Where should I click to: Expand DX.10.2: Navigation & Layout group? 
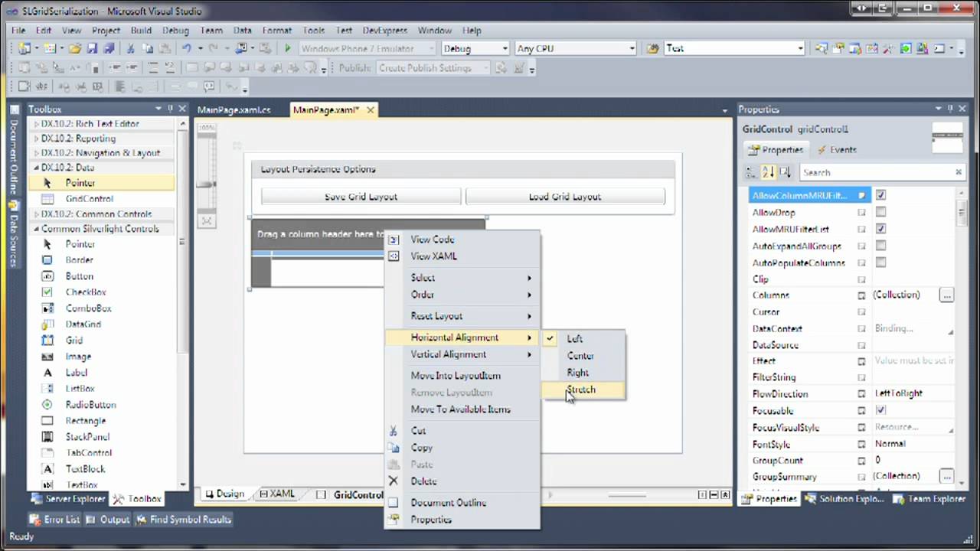[x=36, y=153]
